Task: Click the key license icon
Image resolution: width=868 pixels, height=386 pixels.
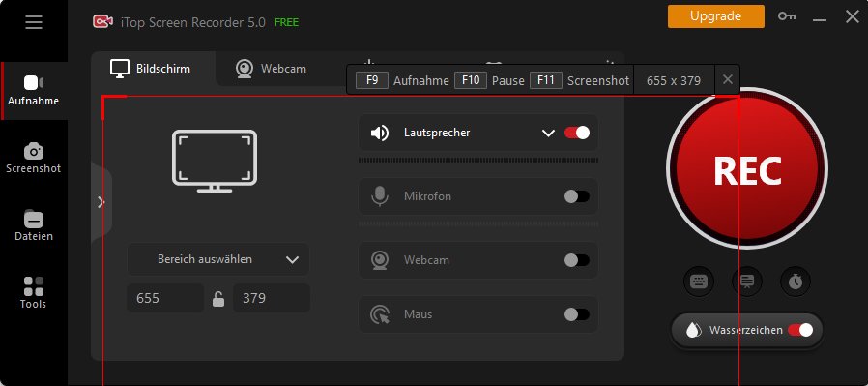Action: [787, 16]
